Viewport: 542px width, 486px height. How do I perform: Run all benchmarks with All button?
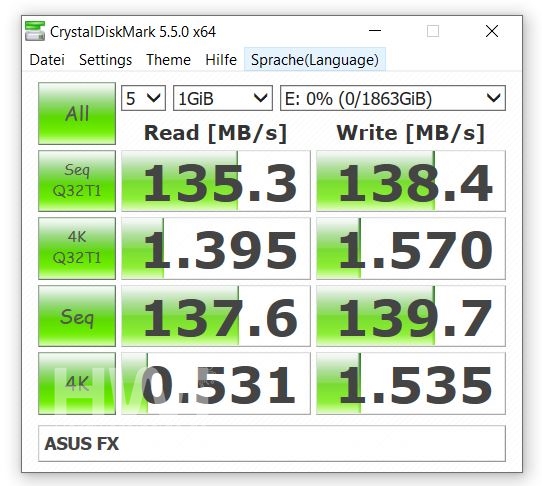77,113
